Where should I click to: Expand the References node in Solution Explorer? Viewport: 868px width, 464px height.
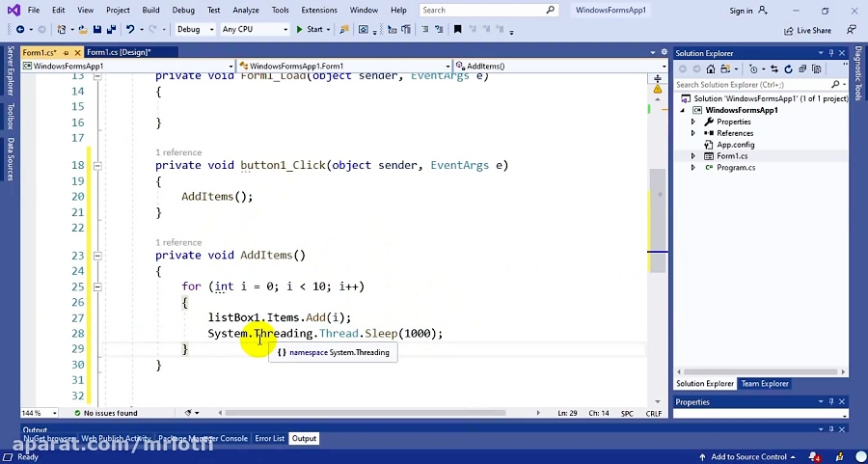tap(692, 133)
